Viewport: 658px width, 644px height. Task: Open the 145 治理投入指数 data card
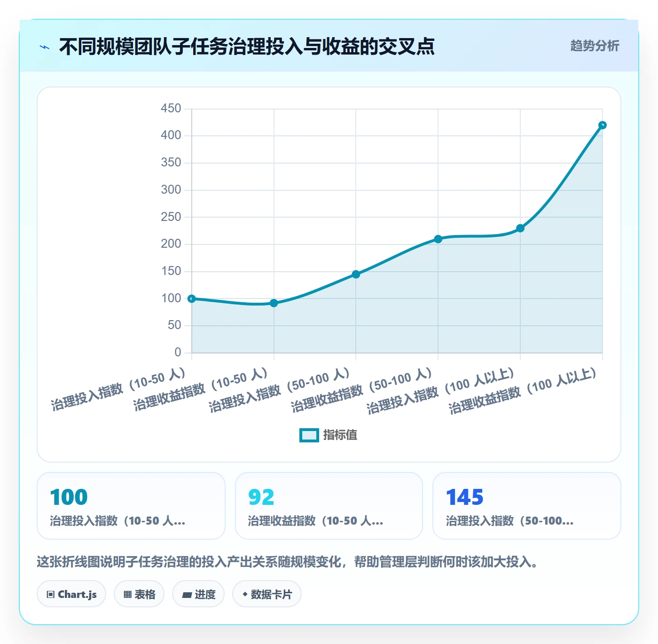pos(527,506)
